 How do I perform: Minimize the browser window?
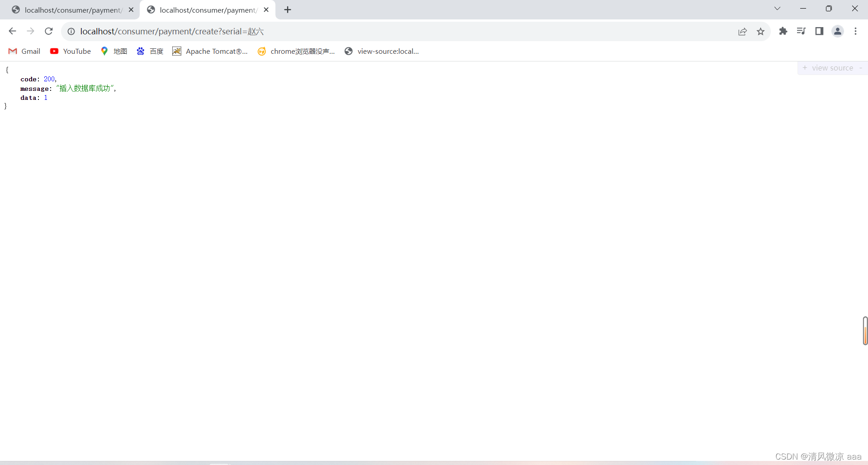[x=803, y=9]
